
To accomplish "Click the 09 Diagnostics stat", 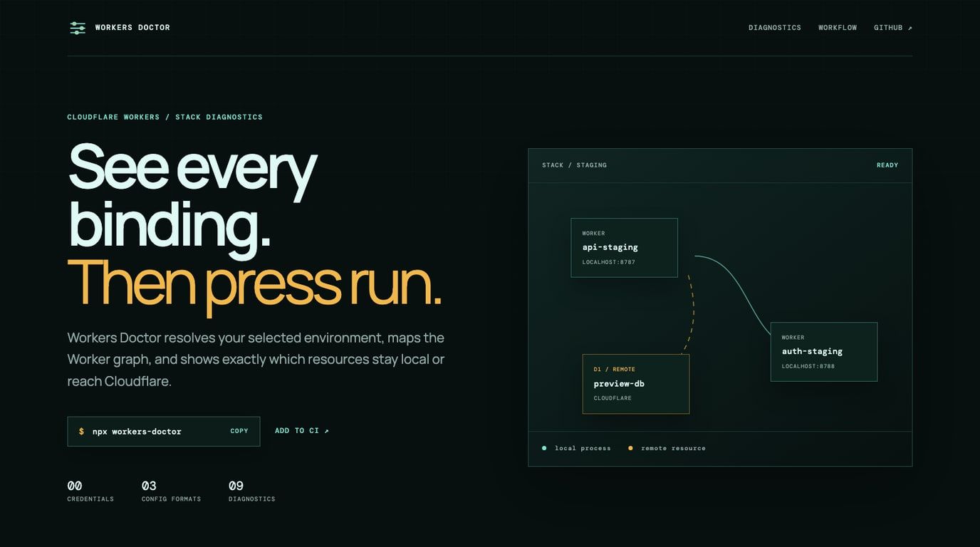I will (x=252, y=491).
